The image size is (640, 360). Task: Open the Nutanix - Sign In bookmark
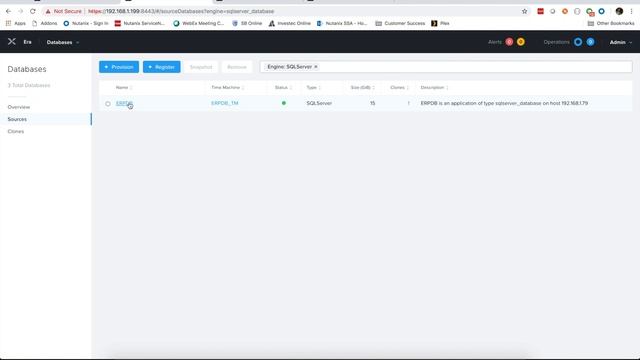coord(86,24)
